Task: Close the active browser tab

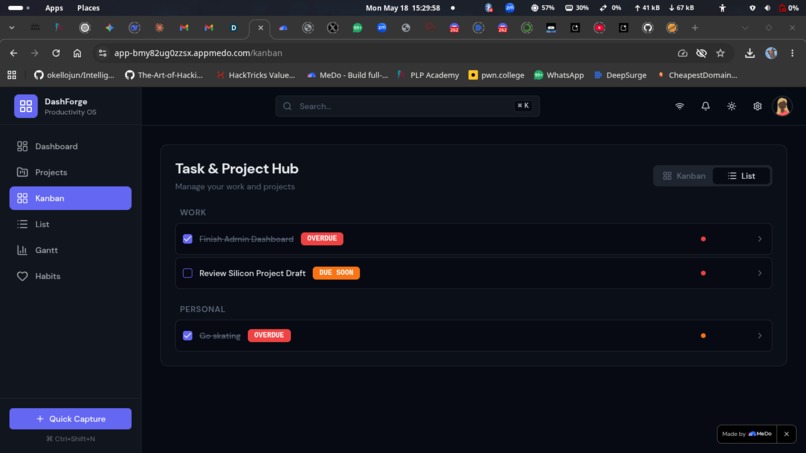Action: pos(261,28)
